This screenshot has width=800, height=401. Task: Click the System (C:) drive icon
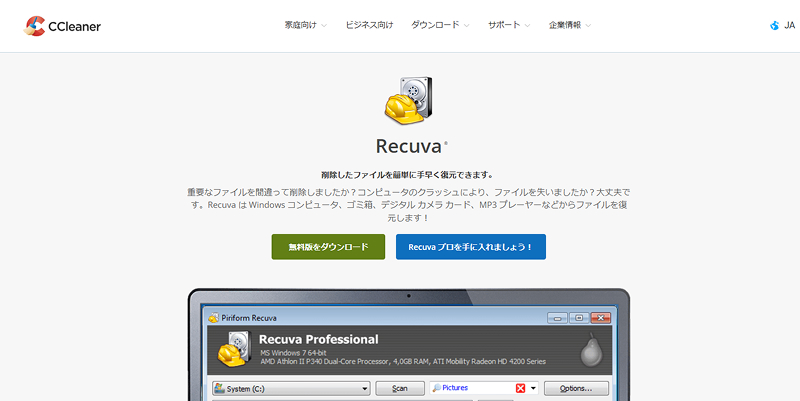coord(220,388)
